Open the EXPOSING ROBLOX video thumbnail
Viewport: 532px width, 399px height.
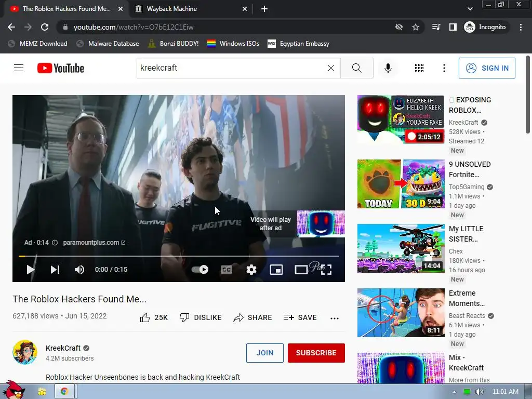click(x=401, y=119)
